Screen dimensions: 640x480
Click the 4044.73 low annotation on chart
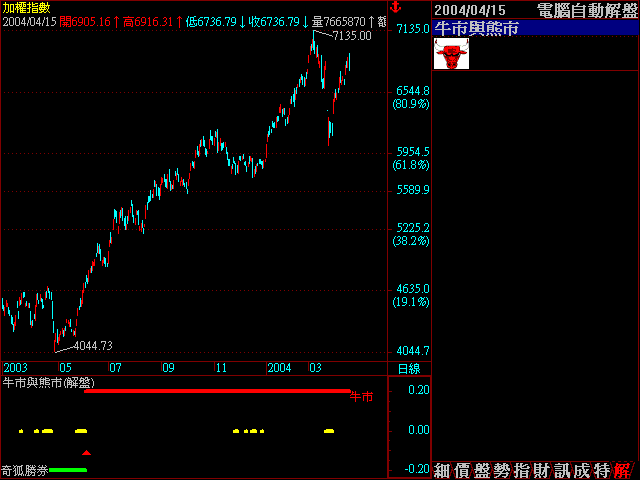pos(93,346)
